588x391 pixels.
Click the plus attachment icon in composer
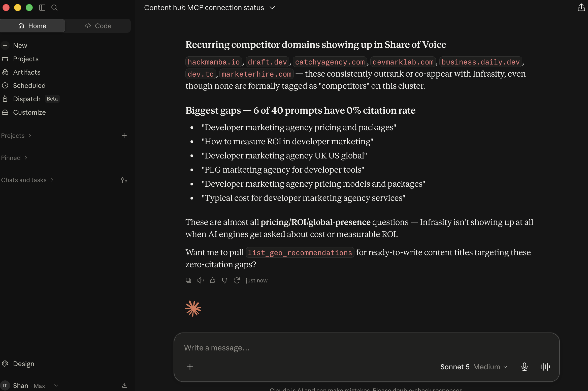(190, 367)
